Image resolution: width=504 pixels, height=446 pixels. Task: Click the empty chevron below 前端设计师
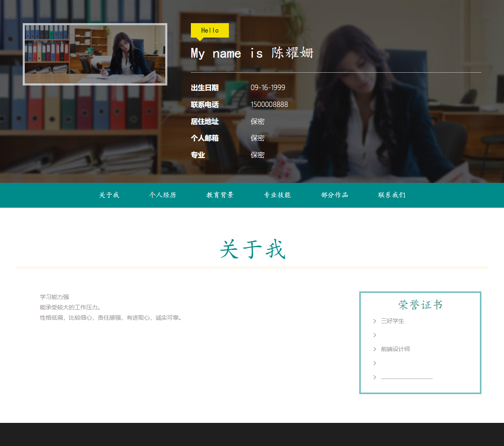point(374,363)
